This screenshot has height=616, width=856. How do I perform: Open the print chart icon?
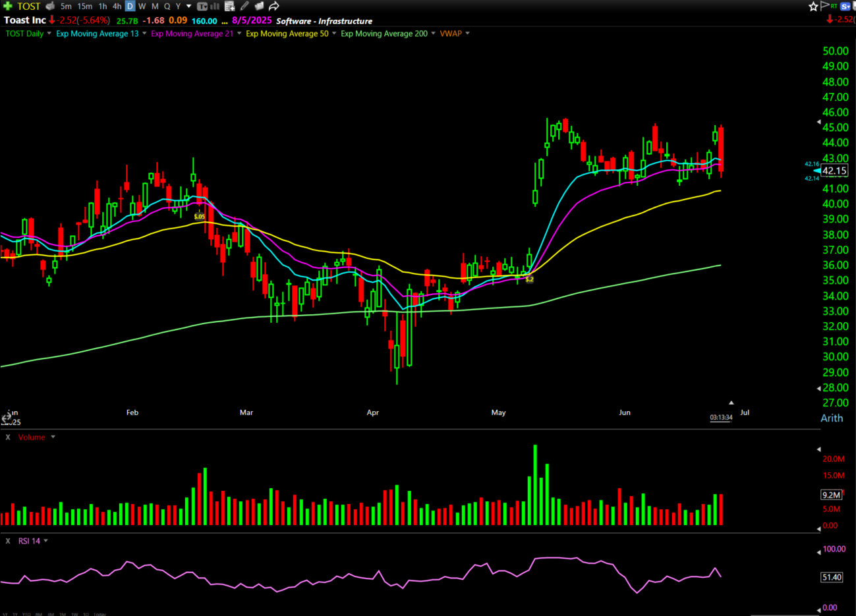50,6
